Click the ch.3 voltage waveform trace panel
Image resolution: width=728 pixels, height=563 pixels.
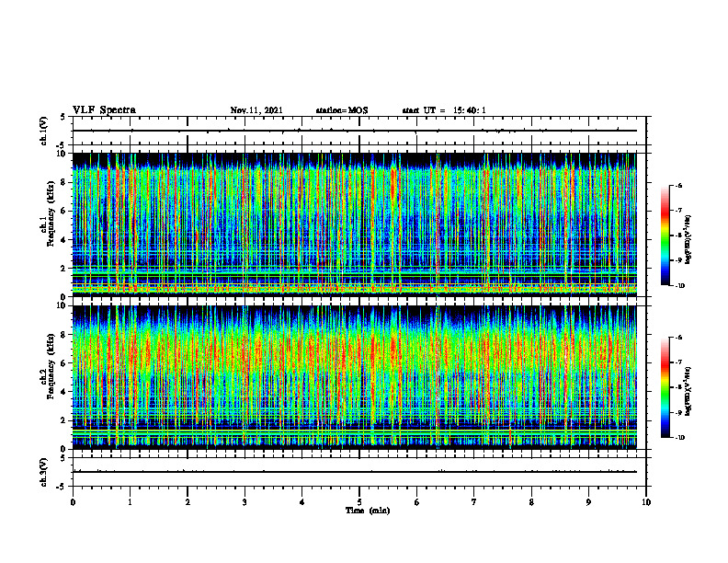tap(359, 472)
